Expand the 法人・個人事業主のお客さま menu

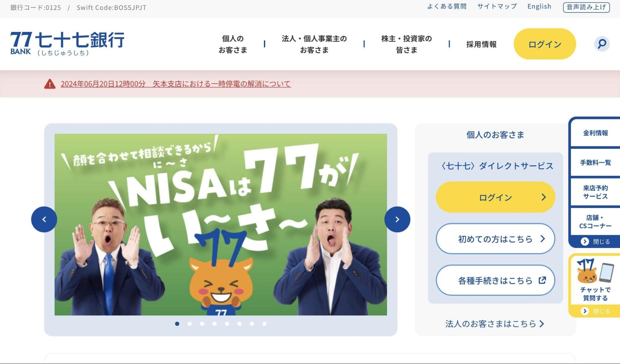(x=314, y=44)
